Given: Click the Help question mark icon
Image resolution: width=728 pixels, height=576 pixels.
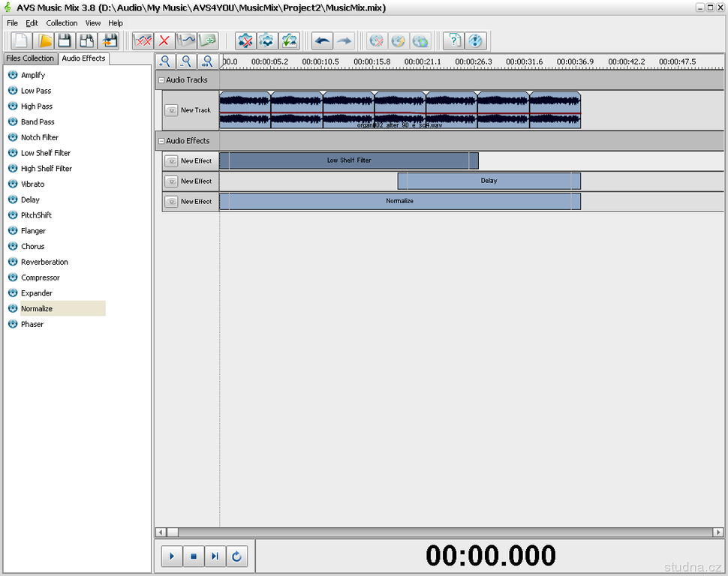Looking at the screenshot, I should [453, 40].
